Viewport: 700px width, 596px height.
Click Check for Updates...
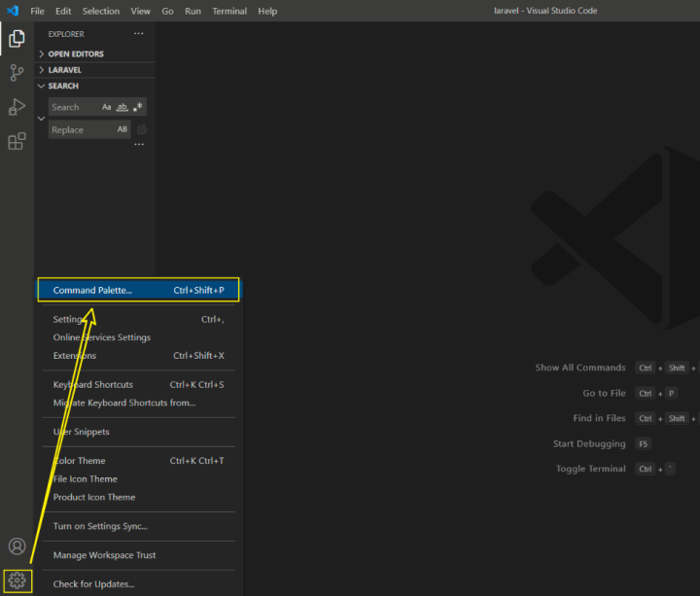pos(138,584)
